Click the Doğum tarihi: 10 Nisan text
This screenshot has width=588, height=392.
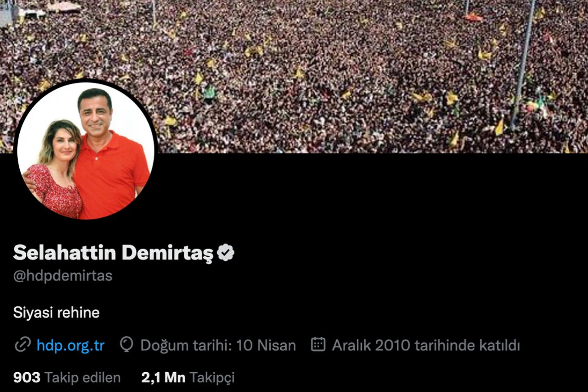coord(218,346)
